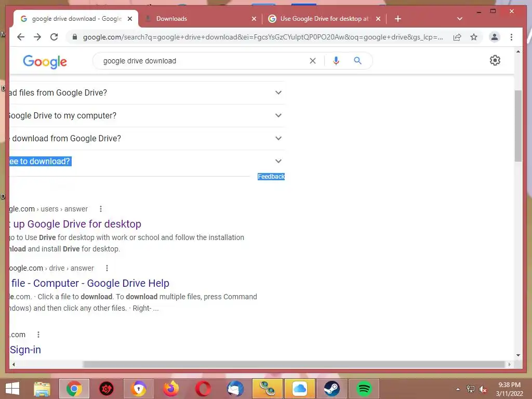
Task: Click the horizontal scroll-left arrow
Action: (x=14, y=364)
